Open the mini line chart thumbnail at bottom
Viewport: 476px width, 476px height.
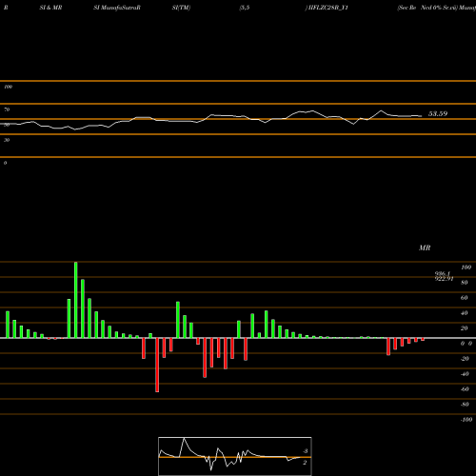[x=235, y=456]
